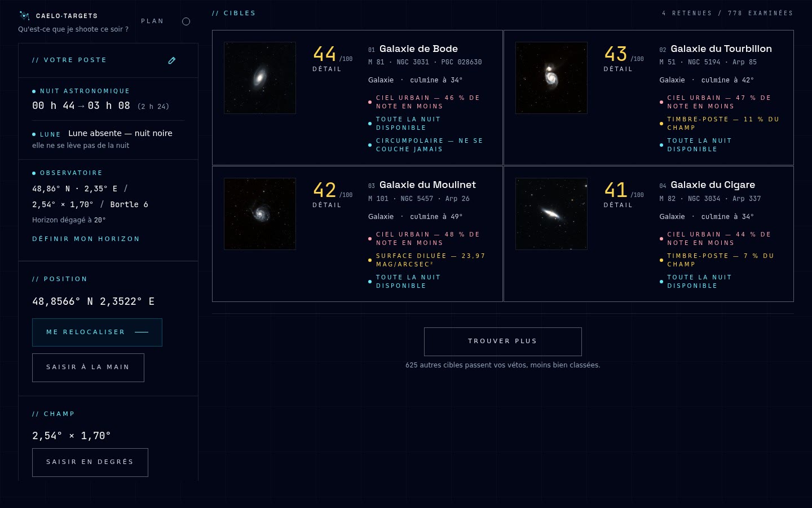This screenshot has height=508, width=812.
Task: Click the Me Relocaliser button
Action: click(97, 332)
